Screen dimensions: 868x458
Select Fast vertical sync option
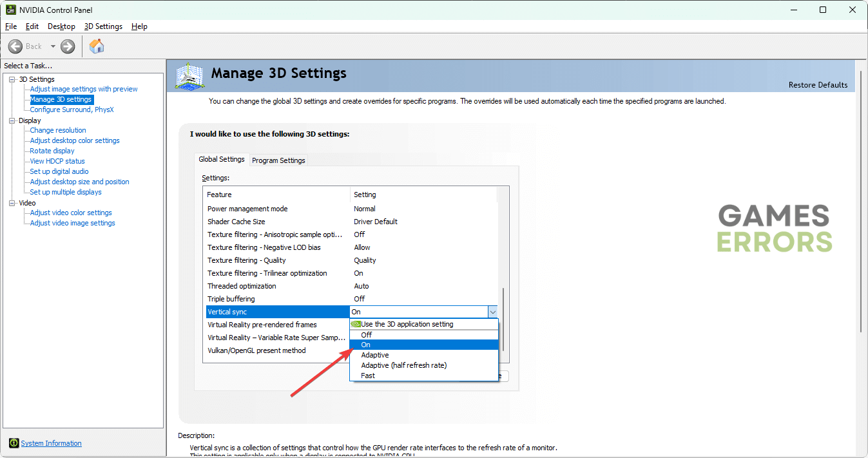(368, 376)
